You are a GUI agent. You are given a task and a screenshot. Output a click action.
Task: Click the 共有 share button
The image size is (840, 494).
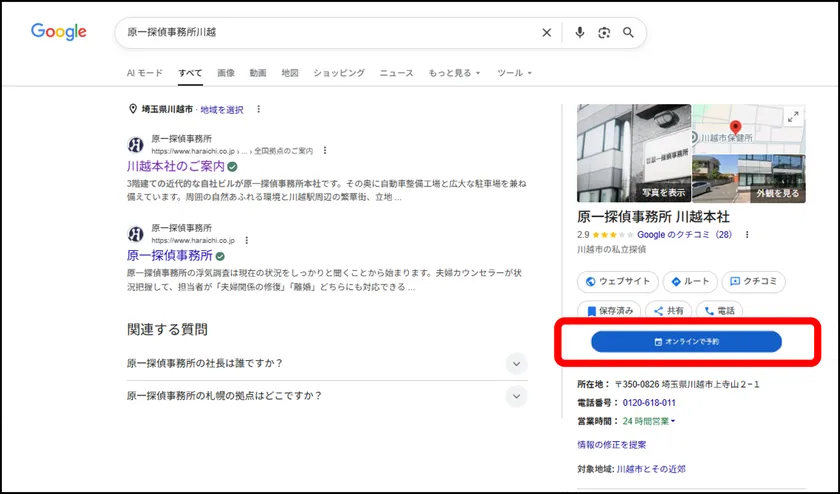click(669, 310)
